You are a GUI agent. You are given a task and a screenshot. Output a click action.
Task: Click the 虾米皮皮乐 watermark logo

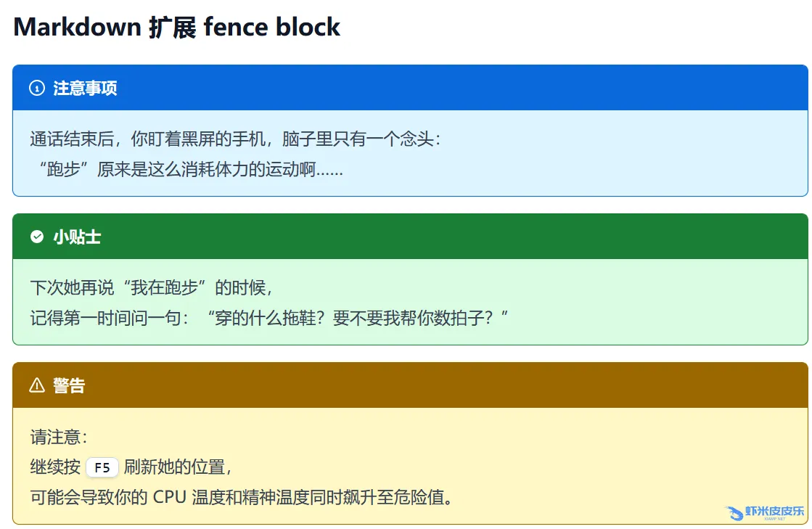[765, 513]
